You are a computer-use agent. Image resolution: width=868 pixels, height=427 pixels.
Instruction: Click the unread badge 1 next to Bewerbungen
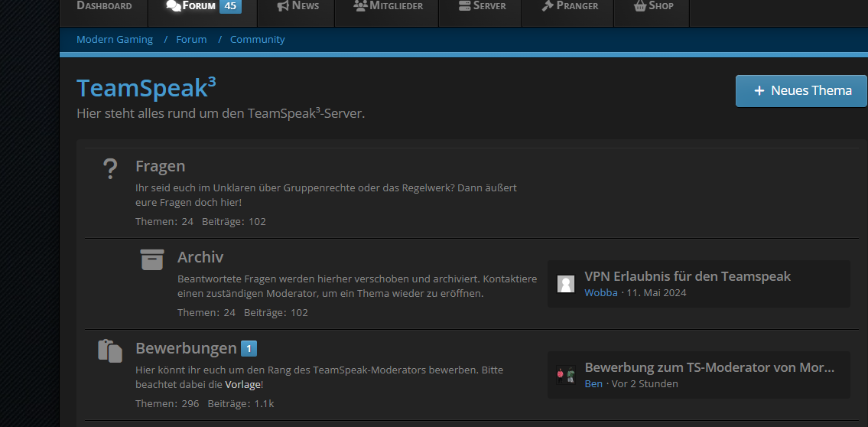tap(249, 349)
